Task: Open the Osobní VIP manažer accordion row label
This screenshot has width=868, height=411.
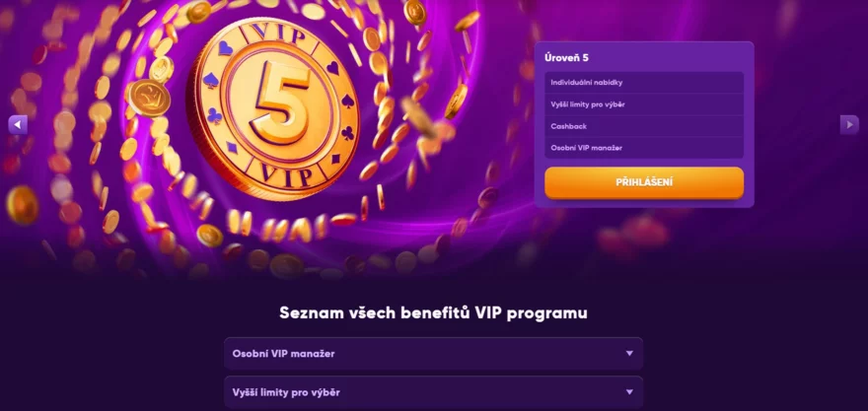Action: point(283,354)
